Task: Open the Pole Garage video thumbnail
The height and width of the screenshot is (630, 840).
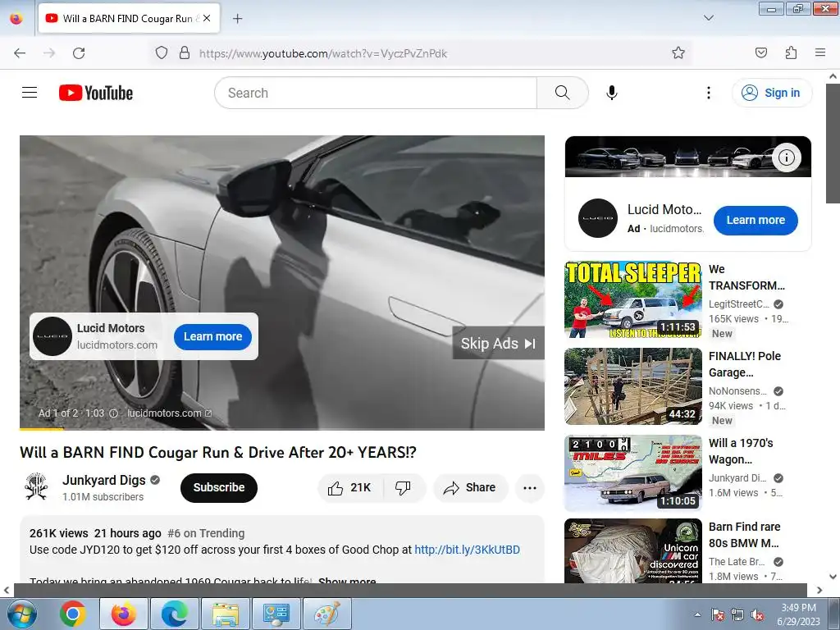Action: click(633, 386)
